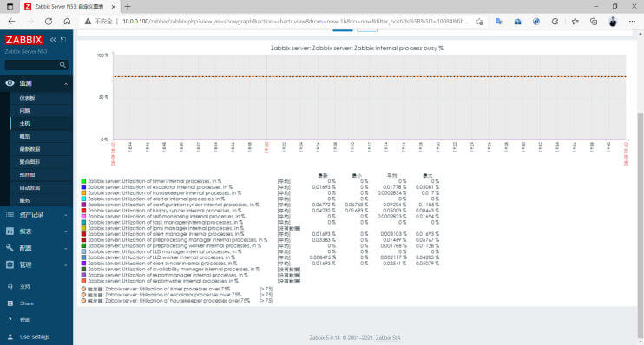
Task: Click the Zabbix SIA footer link
Action: coord(388,337)
